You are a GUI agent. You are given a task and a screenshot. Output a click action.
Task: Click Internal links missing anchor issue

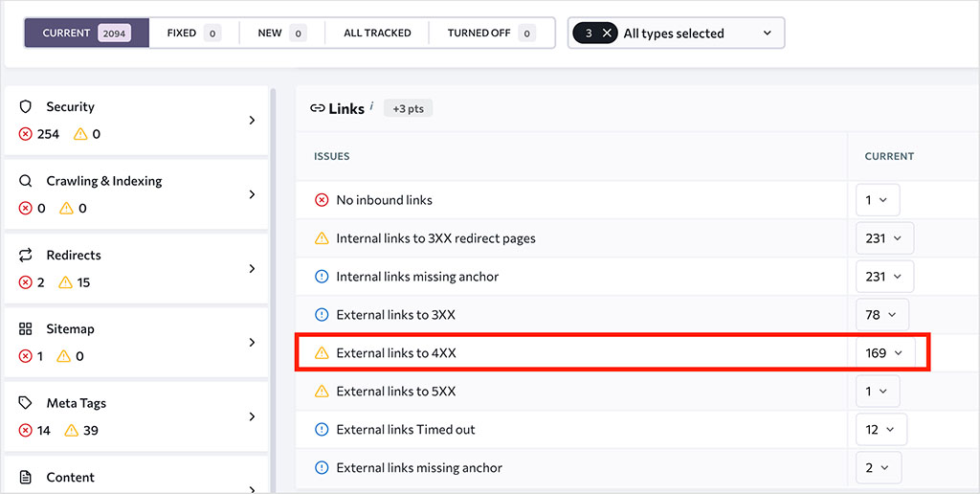[417, 277]
